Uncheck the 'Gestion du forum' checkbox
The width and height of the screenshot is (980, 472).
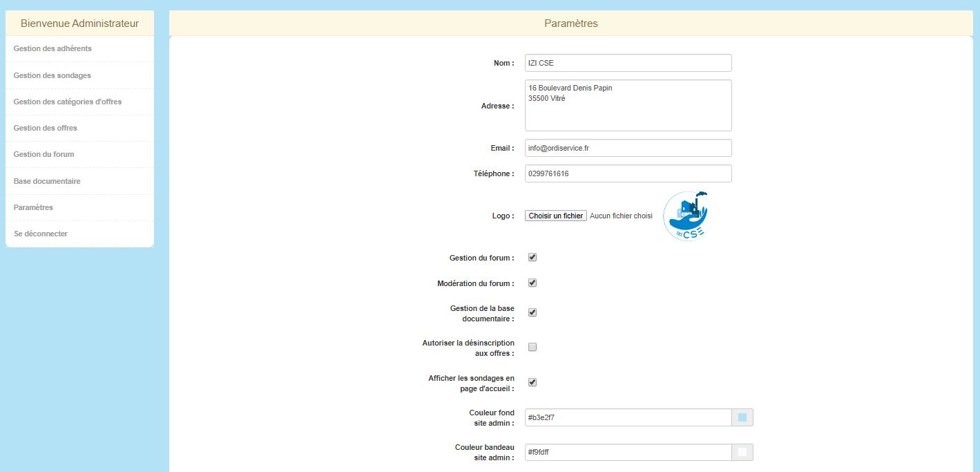click(532, 257)
